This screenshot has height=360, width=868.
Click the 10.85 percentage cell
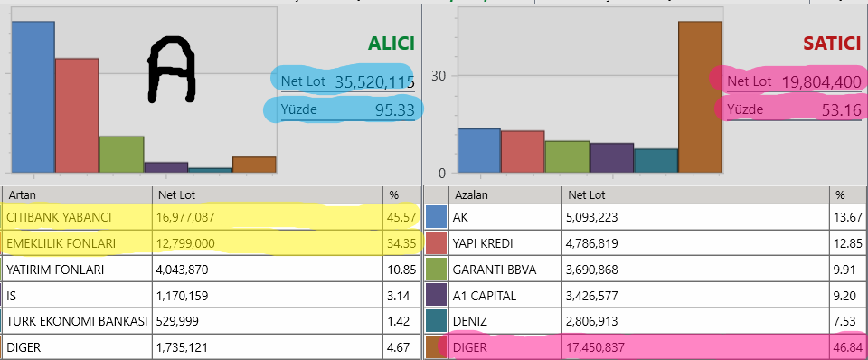[x=401, y=270]
